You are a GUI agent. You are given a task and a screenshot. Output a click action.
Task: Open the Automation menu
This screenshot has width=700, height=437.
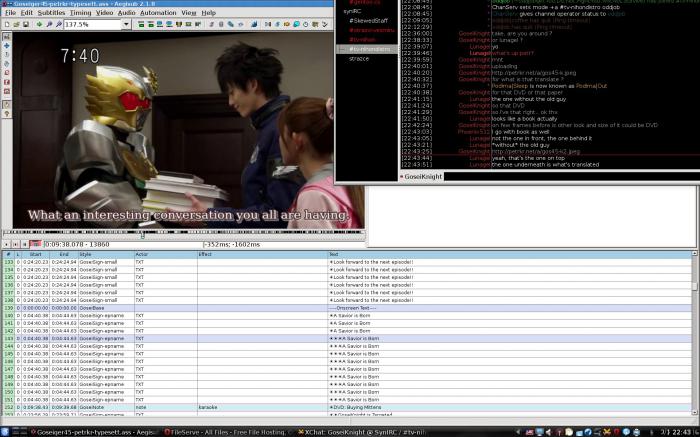pyautogui.click(x=158, y=13)
